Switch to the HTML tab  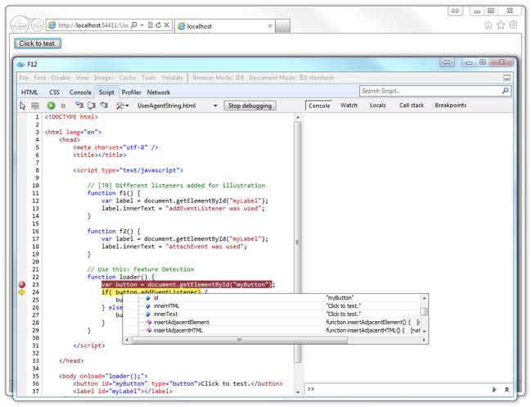(29, 93)
